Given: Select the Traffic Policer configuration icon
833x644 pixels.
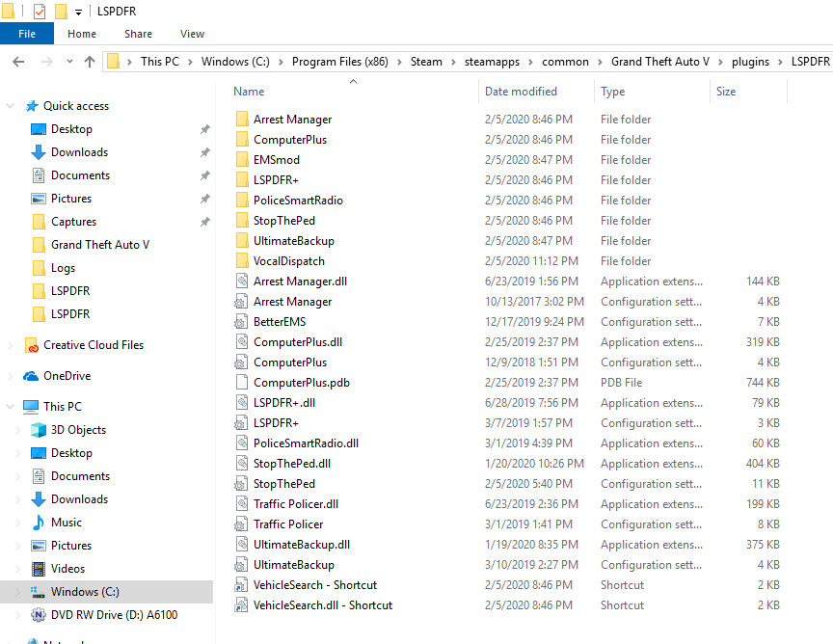Looking at the screenshot, I should pyautogui.click(x=241, y=523).
